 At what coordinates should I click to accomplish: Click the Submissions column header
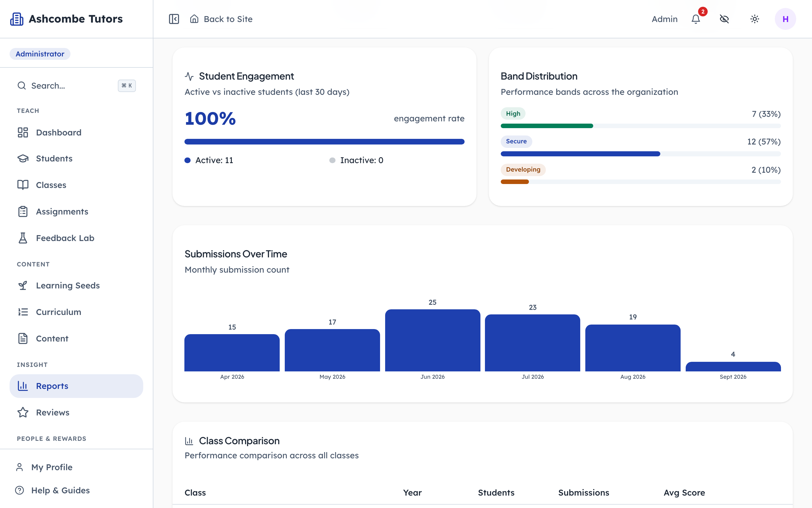tap(584, 492)
